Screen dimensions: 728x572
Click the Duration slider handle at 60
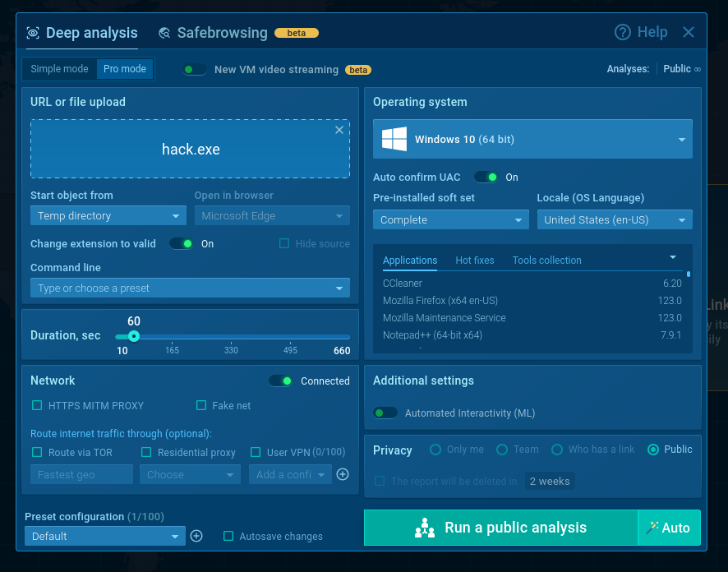tap(134, 336)
